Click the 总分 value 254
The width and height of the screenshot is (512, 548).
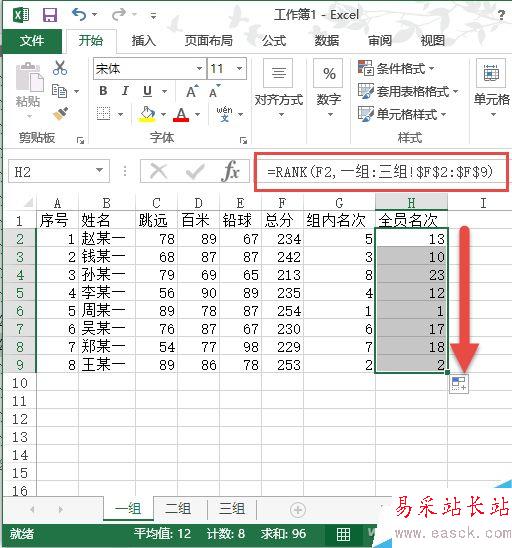282,311
